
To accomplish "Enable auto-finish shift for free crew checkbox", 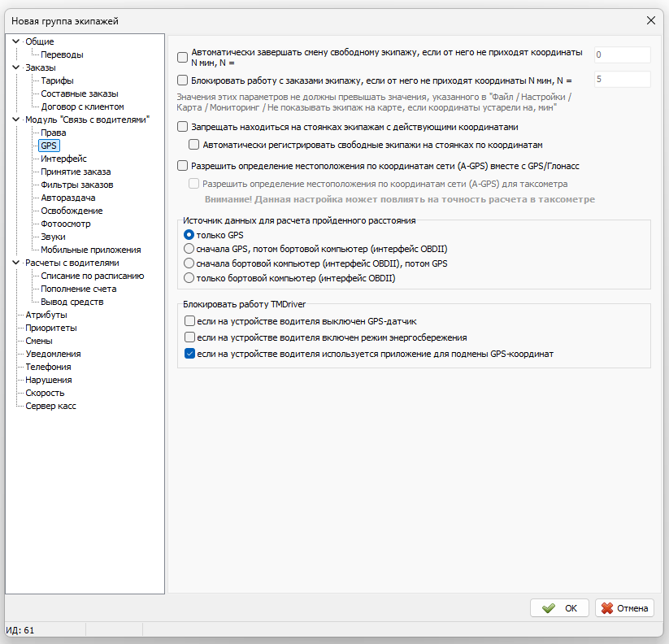I will pyautogui.click(x=182, y=57).
